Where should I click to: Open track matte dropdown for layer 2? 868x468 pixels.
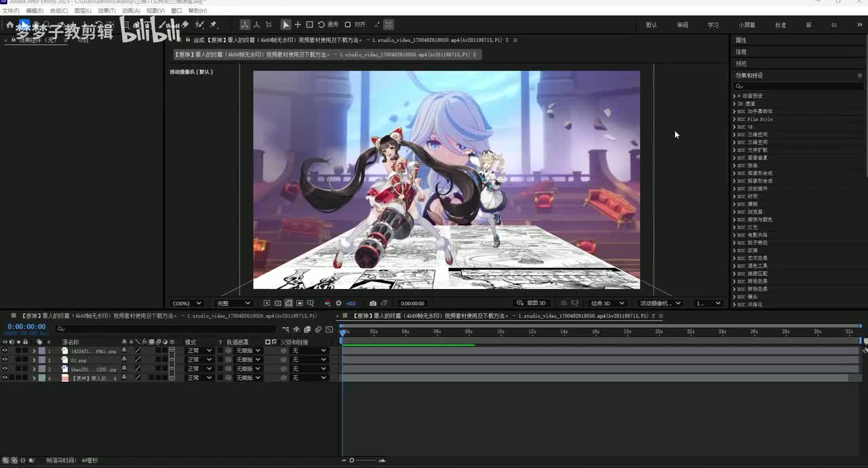tap(248, 359)
